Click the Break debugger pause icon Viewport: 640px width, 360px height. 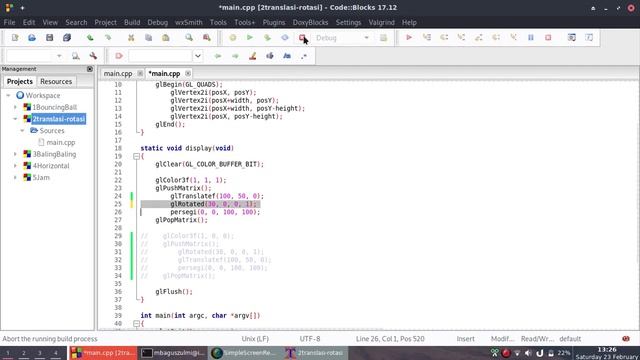click(531, 38)
